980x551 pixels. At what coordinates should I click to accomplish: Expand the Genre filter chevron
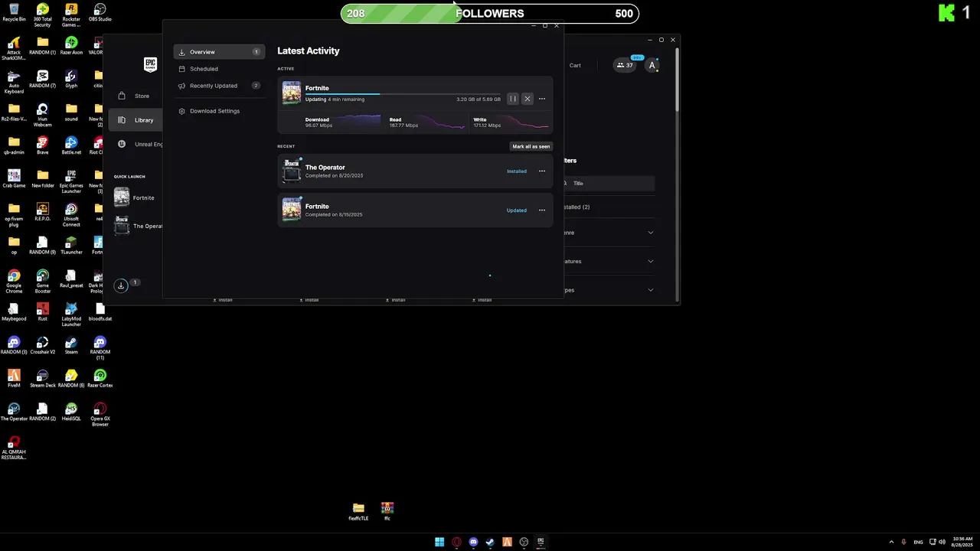tap(651, 233)
